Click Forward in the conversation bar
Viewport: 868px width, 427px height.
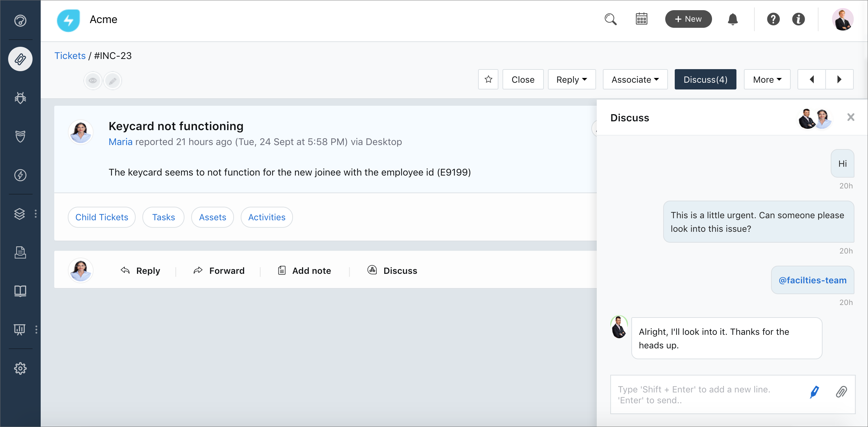[219, 270]
